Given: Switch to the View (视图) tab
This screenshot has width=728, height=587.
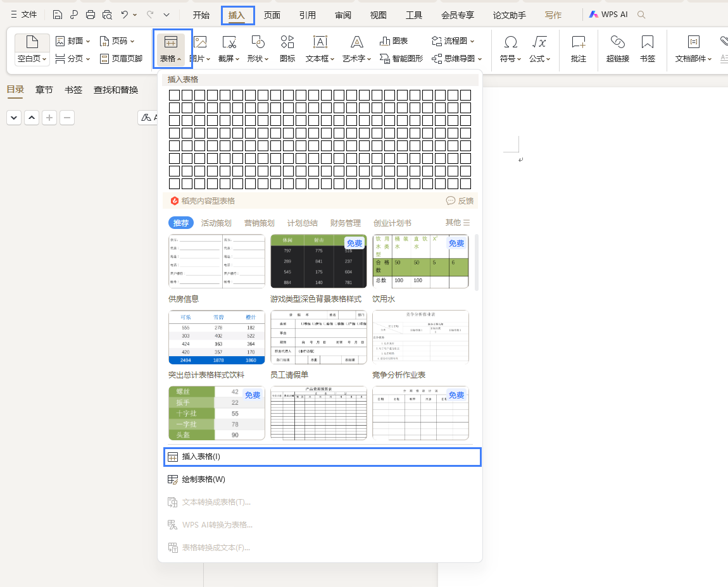Looking at the screenshot, I should [x=379, y=15].
